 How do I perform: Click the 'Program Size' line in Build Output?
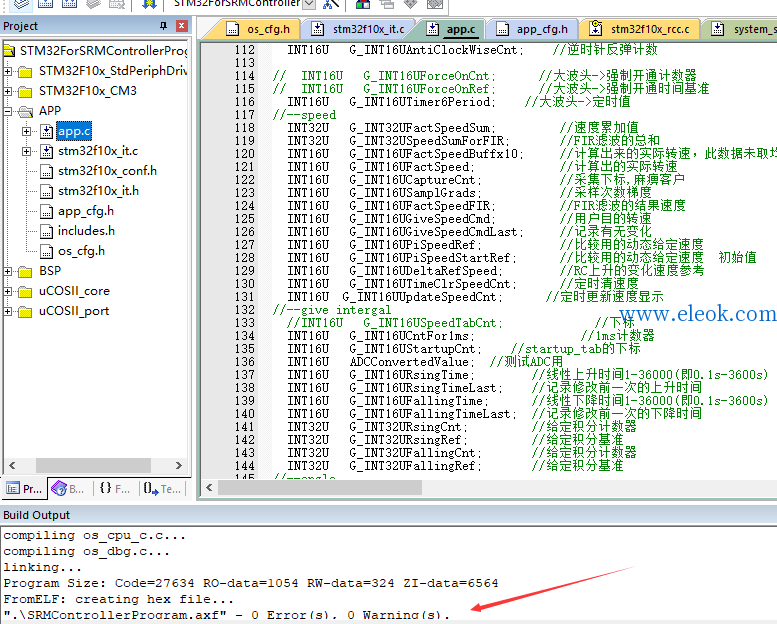[251, 583]
